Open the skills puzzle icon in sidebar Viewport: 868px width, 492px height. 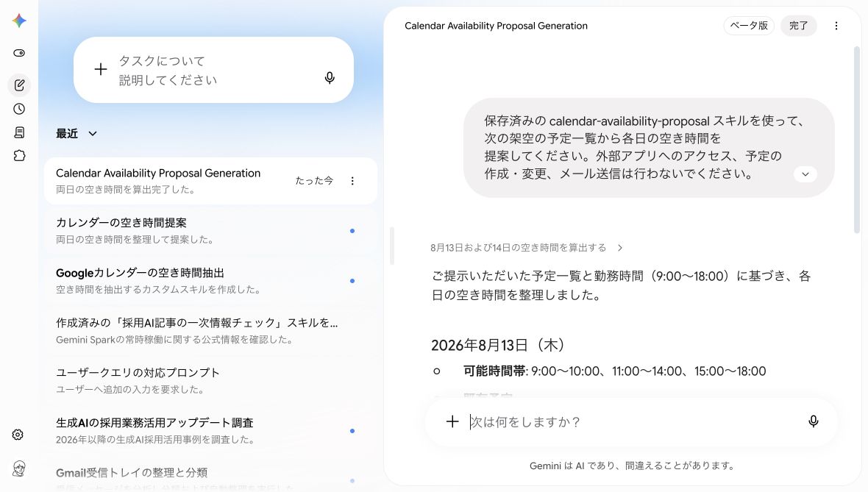coord(19,155)
